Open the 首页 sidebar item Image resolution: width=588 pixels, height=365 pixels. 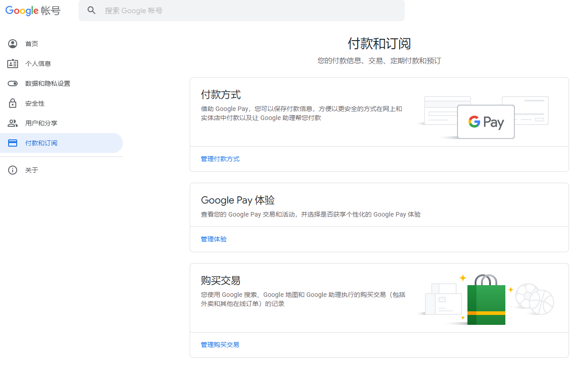pyautogui.click(x=61, y=44)
